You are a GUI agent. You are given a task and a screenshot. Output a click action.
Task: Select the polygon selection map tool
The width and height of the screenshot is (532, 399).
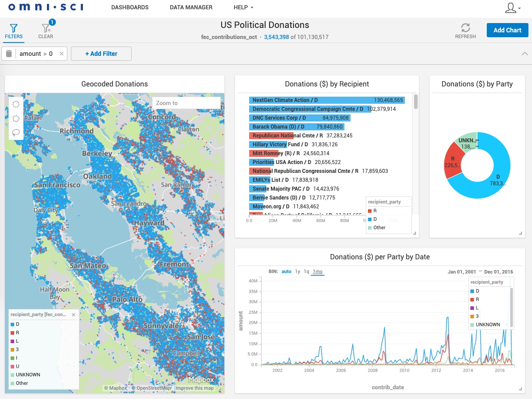tap(16, 118)
